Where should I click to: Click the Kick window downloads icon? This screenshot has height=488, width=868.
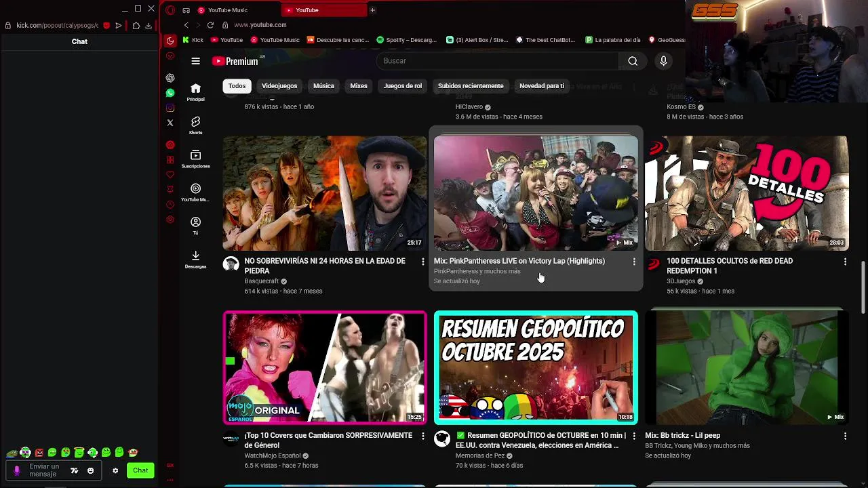click(x=148, y=26)
